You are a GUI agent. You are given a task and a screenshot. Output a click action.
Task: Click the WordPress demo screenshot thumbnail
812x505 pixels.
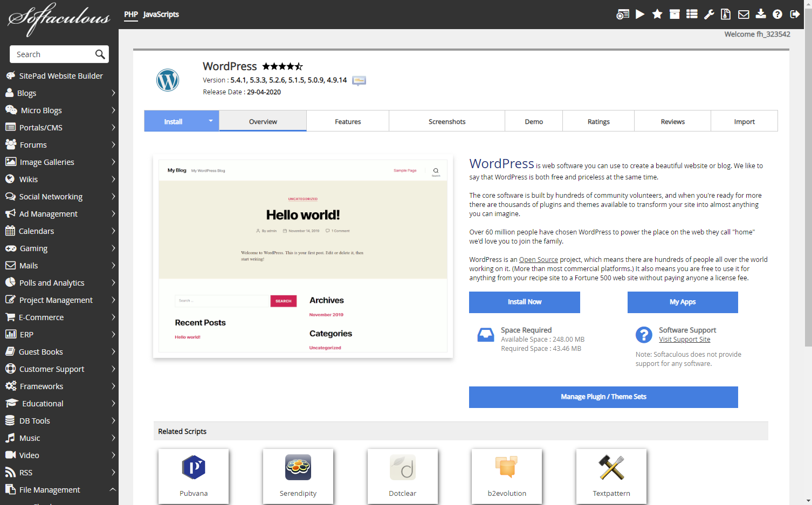pyautogui.click(x=303, y=257)
